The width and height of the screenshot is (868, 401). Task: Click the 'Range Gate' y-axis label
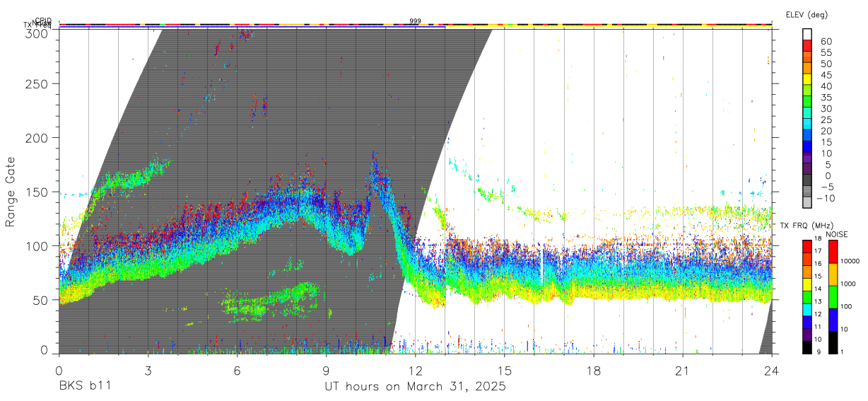(11, 192)
